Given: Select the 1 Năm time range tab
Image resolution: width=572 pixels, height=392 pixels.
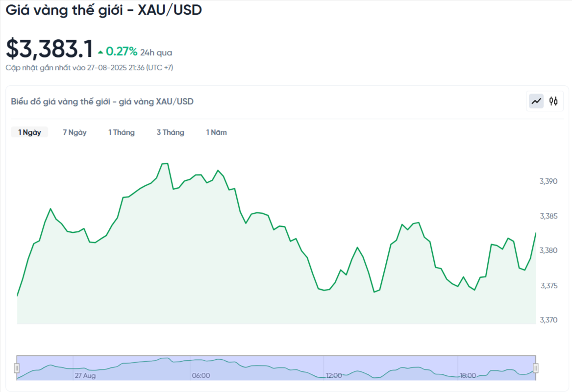Looking at the screenshot, I should coord(216,132).
